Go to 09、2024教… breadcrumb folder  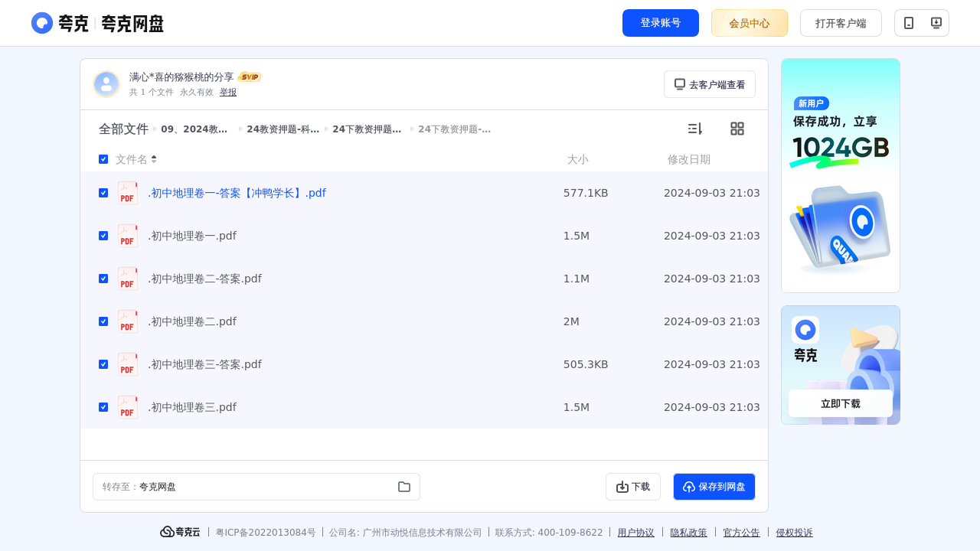[x=194, y=129]
